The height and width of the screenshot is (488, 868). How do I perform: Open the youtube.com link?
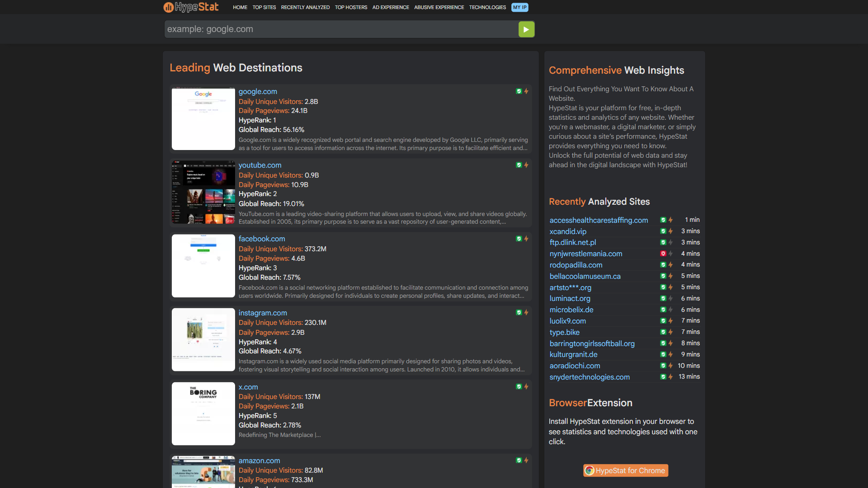point(260,165)
